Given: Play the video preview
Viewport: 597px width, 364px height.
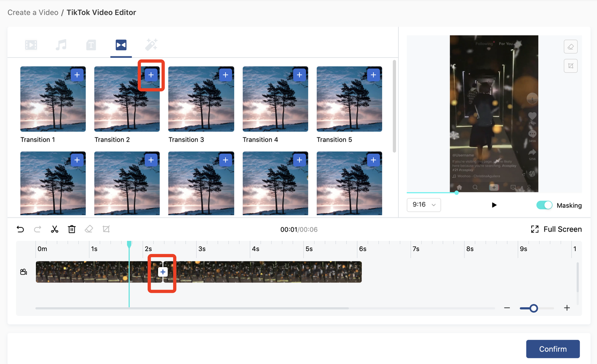Looking at the screenshot, I should pos(494,205).
